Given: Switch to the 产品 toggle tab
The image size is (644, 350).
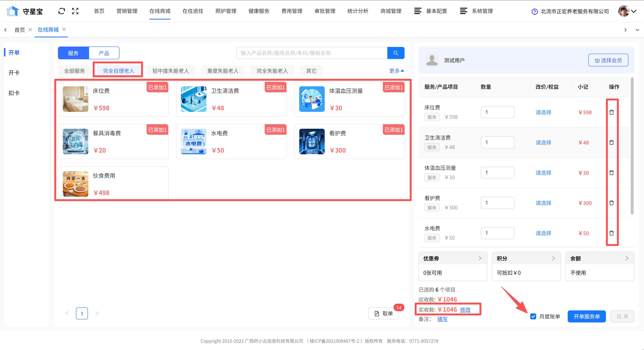Looking at the screenshot, I should point(104,53).
